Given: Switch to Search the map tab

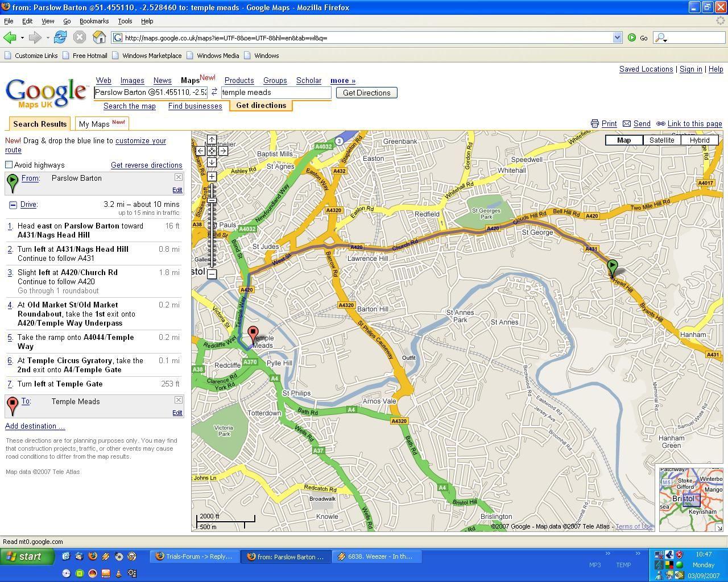Looking at the screenshot, I should (x=130, y=106).
